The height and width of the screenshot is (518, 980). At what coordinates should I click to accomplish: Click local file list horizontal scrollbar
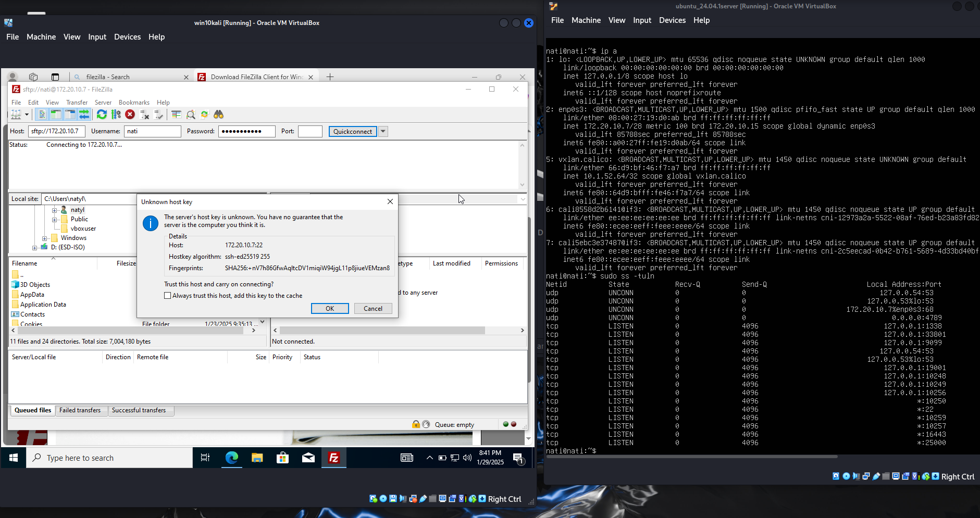coord(131,331)
